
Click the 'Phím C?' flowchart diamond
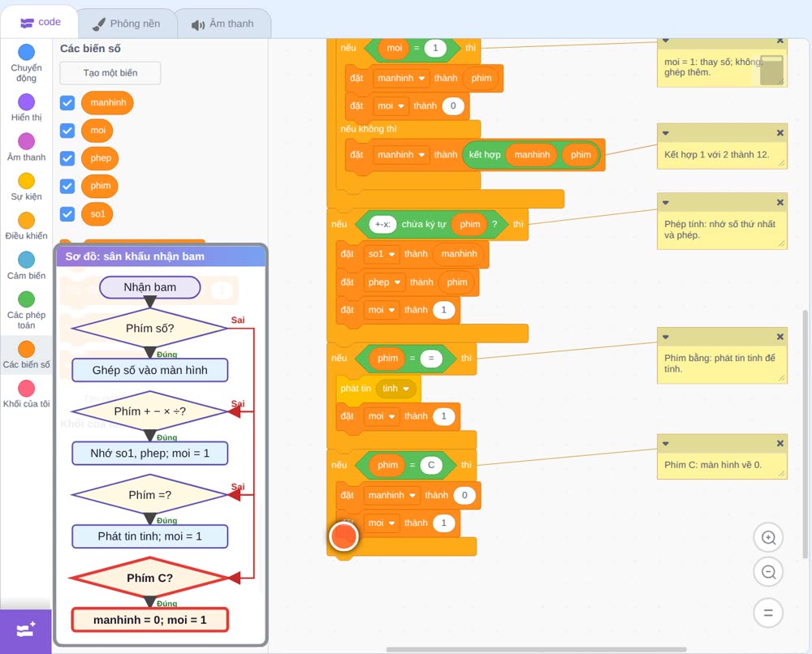149,578
